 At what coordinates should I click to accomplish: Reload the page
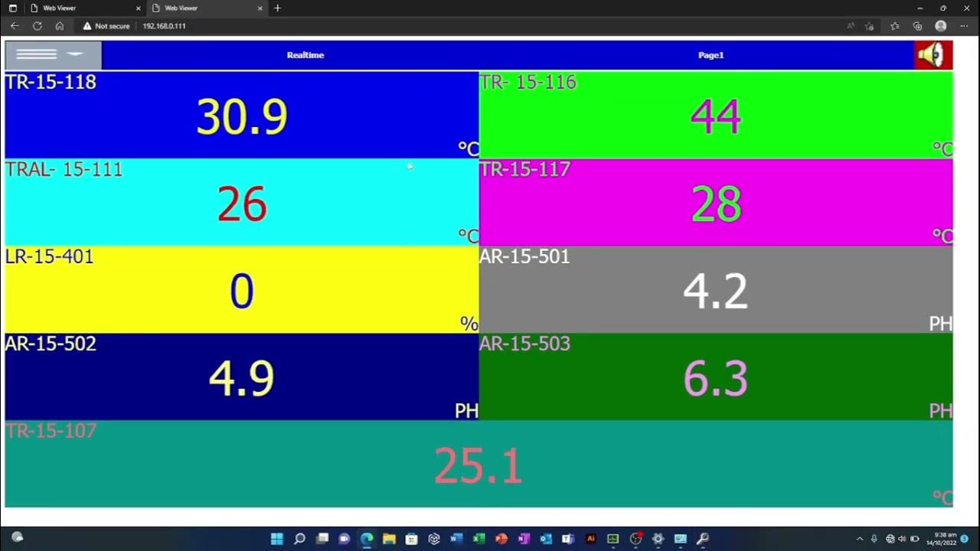click(x=37, y=25)
